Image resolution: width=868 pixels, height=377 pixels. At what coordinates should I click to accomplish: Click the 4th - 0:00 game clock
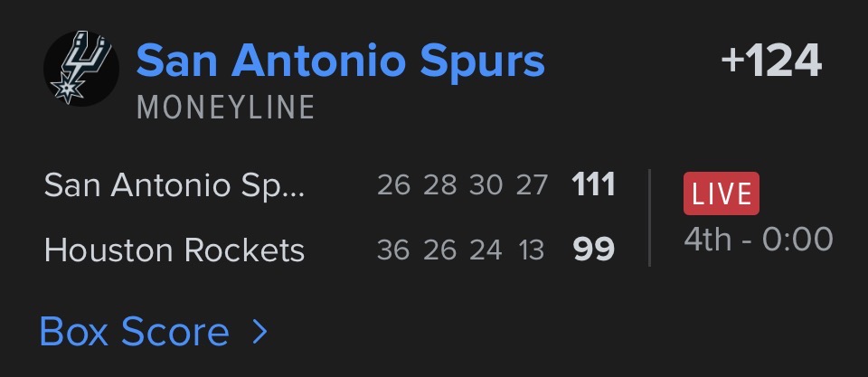[x=758, y=240]
